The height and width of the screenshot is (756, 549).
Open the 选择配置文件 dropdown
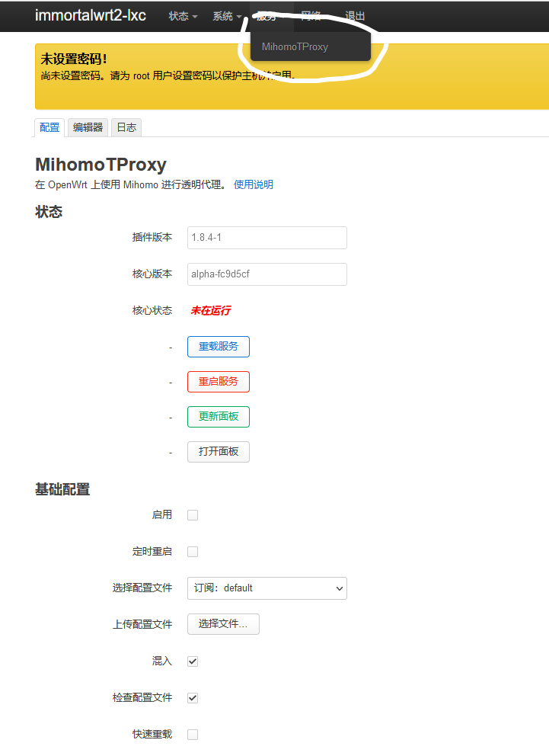pyautogui.click(x=267, y=588)
